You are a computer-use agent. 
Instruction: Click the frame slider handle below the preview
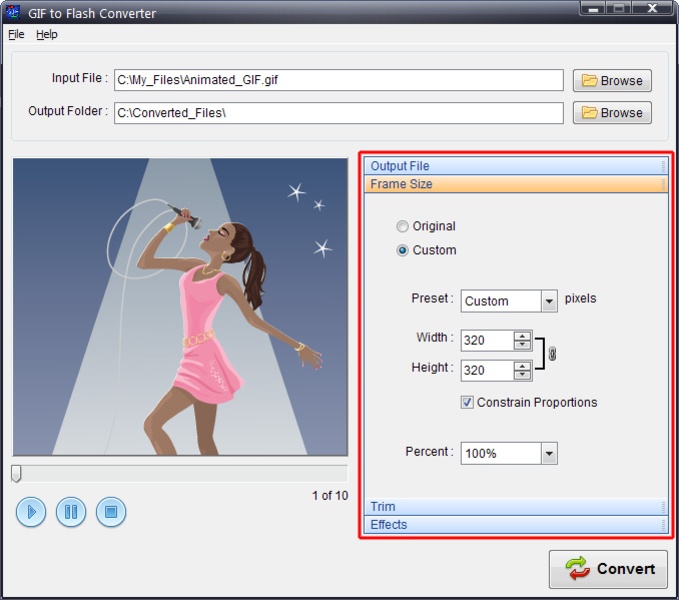(16, 474)
